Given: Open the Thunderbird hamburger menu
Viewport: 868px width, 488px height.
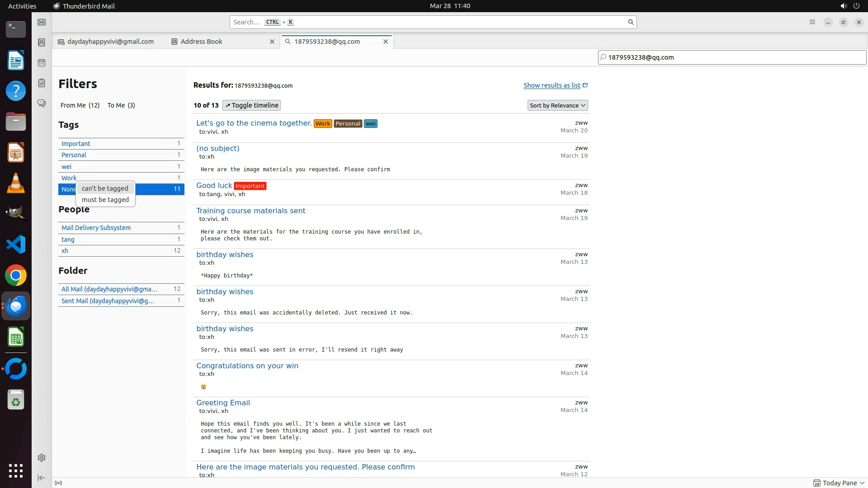Looking at the screenshot, I should point(812,22).
